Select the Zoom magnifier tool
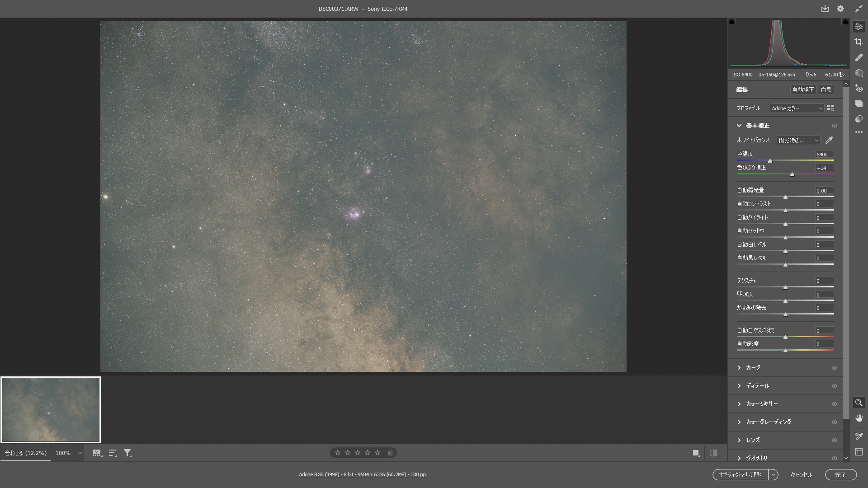 (x=859, y=403)
